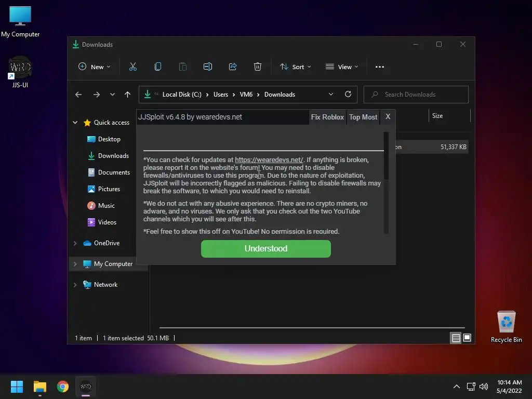The width and height of the screenshot is (532, 399).
Task: Open the Windows Start menu
Action: [x=17, y=387]
